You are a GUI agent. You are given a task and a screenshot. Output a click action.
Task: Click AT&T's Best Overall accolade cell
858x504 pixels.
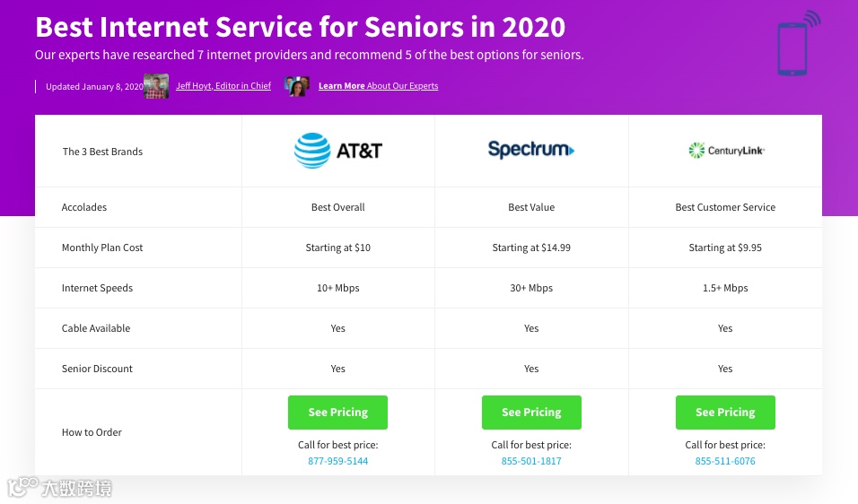pos(338,207)
